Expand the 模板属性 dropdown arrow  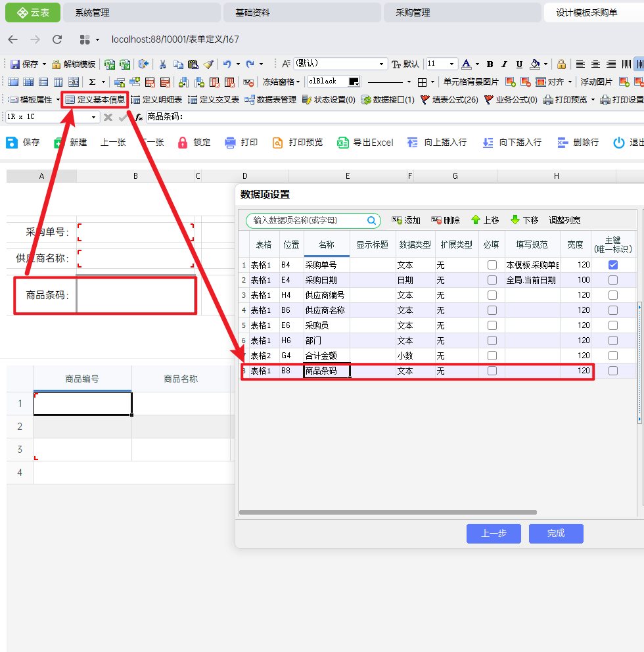[x=58, y=100]
